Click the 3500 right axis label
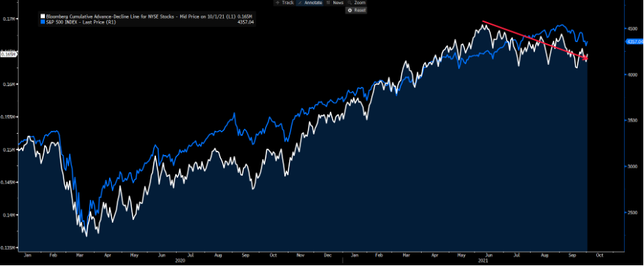This screenshot has height=266, width=644. [632, 121]
